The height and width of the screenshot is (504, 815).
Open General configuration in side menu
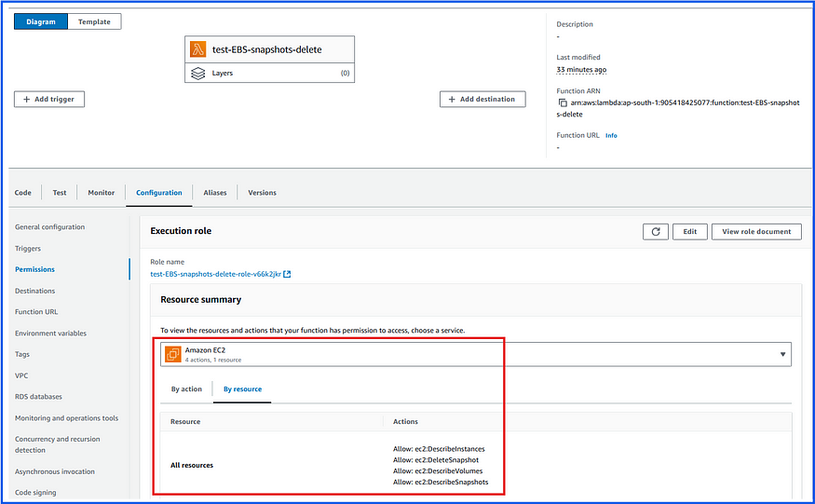(x=50, y=226)
